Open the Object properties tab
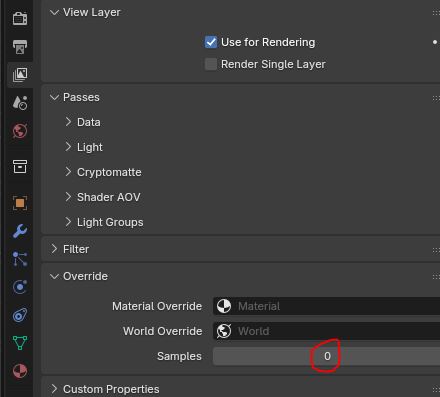This screenshot has height=397, width=440. 20,203
